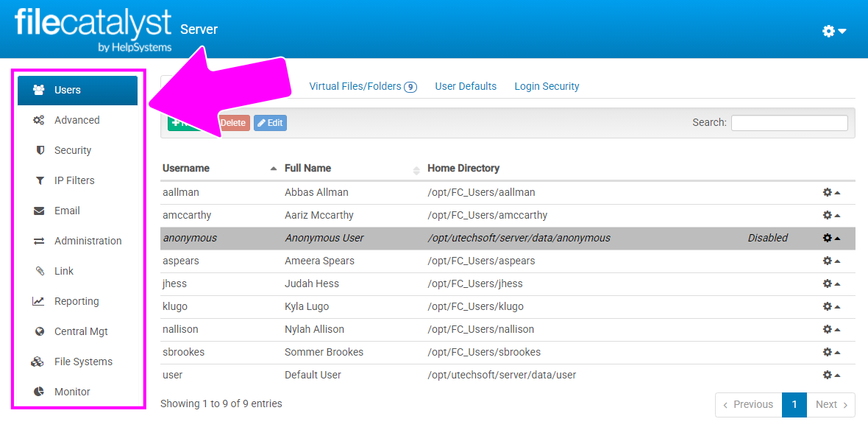Open the gear menu for amccarthy
The image size is (868, 430).
pyautogui.click(x=831, y=215)
